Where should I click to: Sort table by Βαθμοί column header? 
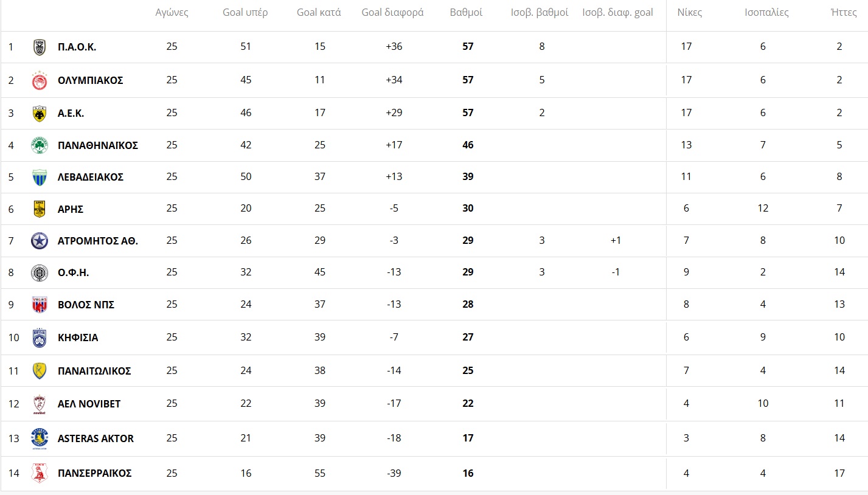467,12
